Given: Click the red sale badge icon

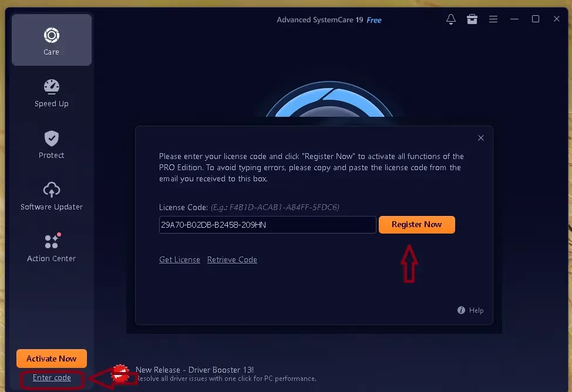Looking at the screenshot, I should click(121, 373).
